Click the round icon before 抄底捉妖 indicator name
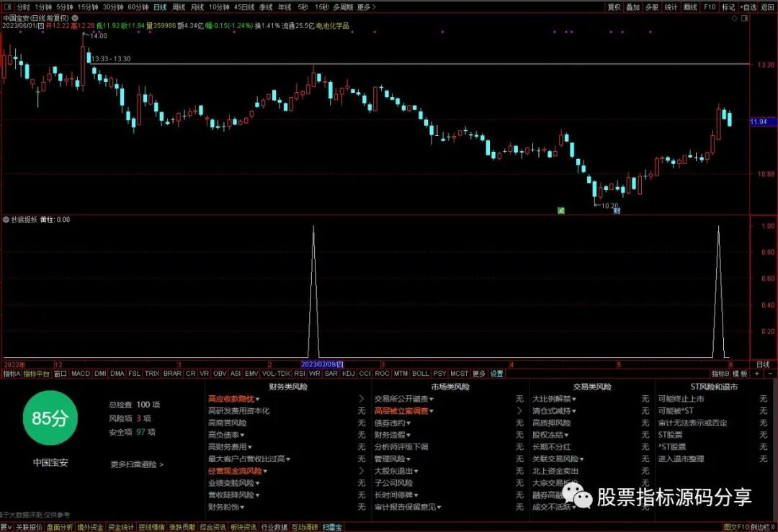The image size is (778, 532). pos(6,219)
